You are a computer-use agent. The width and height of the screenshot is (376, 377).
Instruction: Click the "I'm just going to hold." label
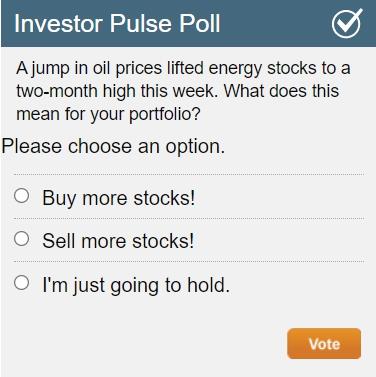point(136,285)
